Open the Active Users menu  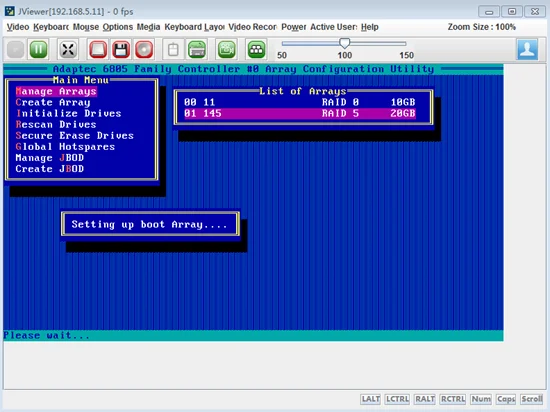click(x=334, y=27)
